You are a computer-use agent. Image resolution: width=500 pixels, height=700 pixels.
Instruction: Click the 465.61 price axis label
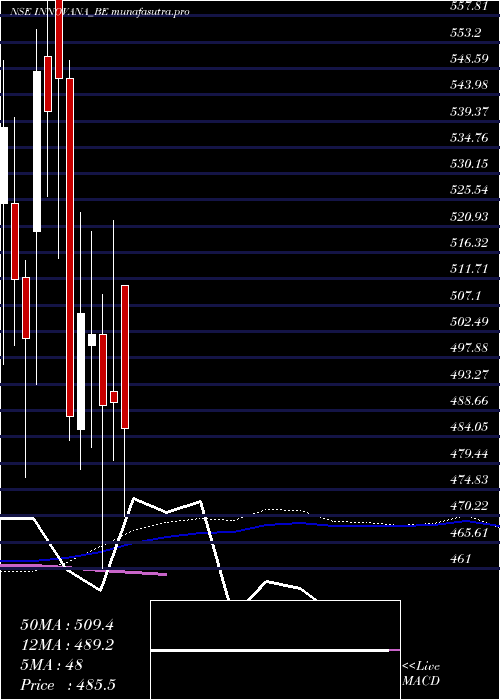pos(469,533)
